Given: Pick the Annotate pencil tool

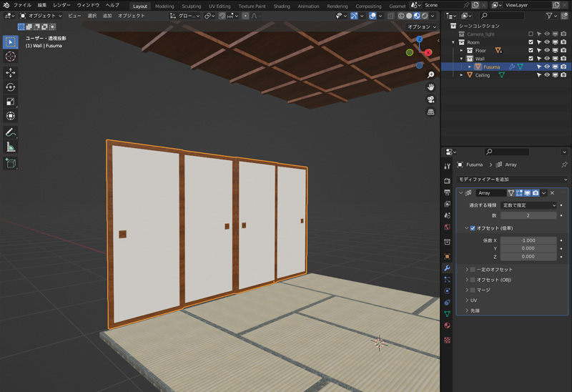Looking at the screenshot, I should click(11, 132).
